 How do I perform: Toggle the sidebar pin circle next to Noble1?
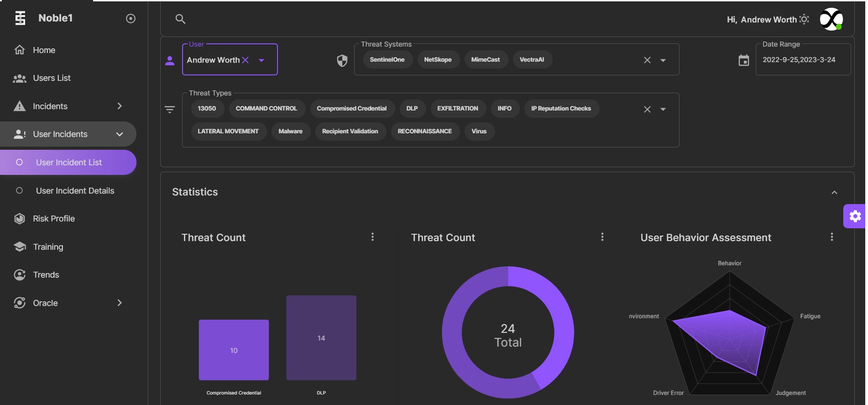click(131, 18)
